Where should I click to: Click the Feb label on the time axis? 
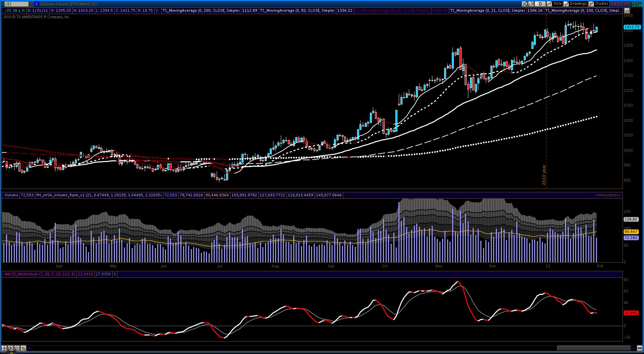(600, 266)
